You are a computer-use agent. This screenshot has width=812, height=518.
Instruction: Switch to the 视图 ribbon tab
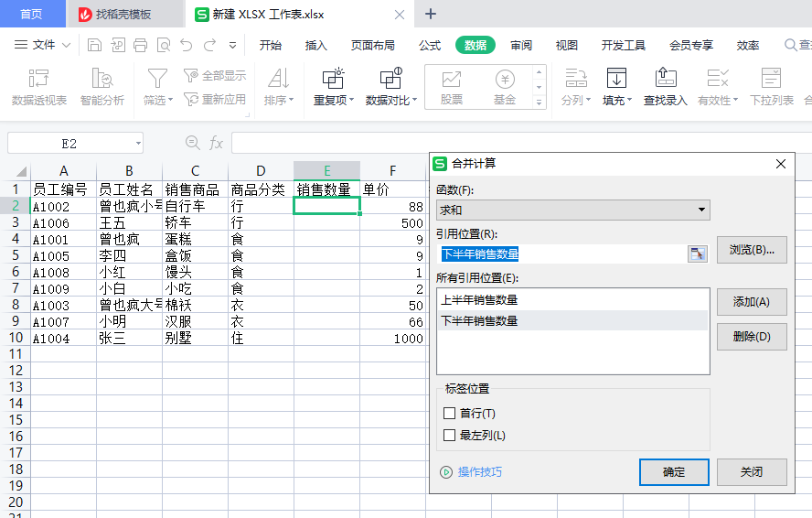click(x=567, y=46)
